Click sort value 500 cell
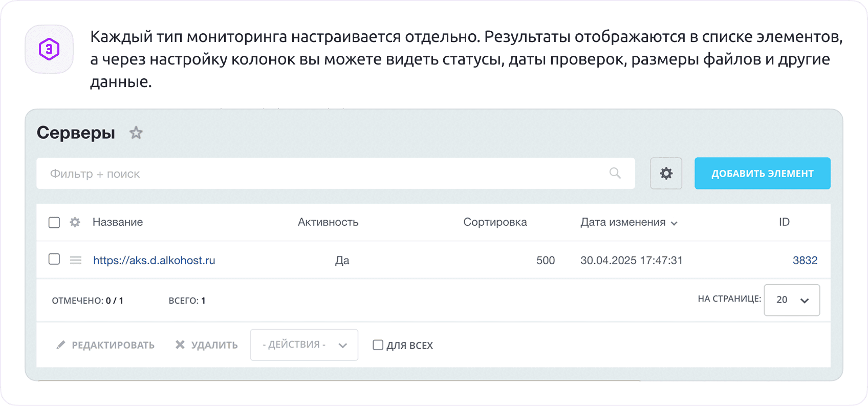The width and height of the screenshot is (868, 406). [546, 260]
